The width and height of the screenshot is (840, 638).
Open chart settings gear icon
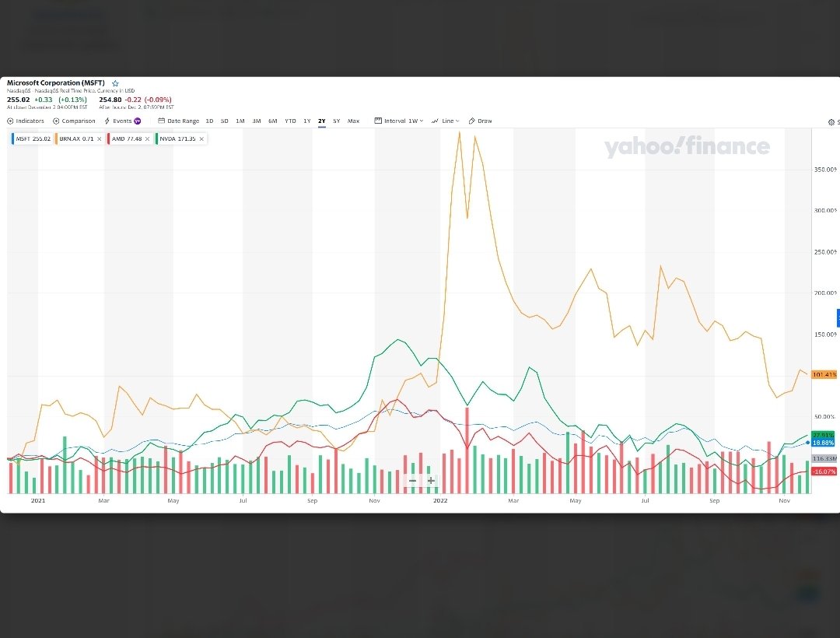831,123
